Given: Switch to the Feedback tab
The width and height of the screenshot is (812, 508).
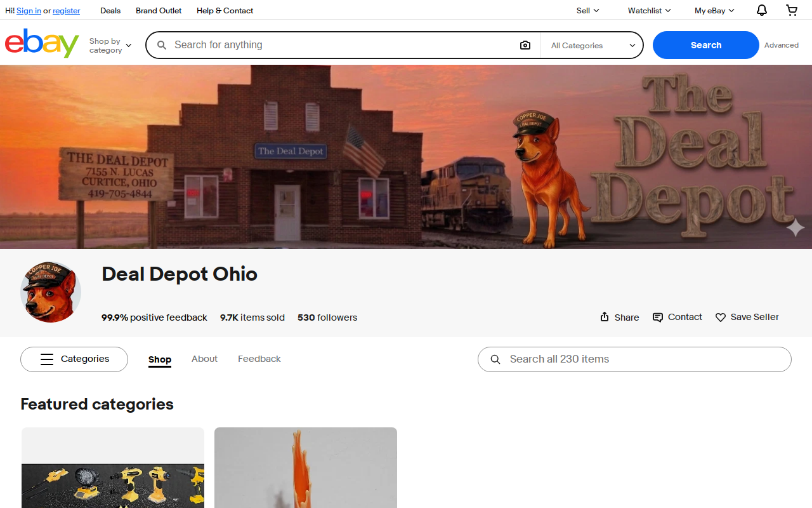Looking at the screenshot, I should pyautogui.click(x=259, y=359).
